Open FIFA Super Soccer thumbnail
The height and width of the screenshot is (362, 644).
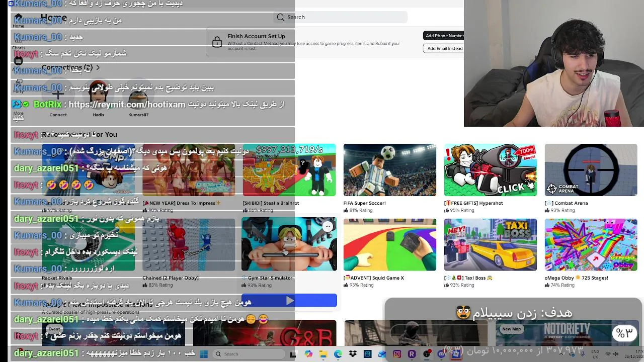click(390, 170)
